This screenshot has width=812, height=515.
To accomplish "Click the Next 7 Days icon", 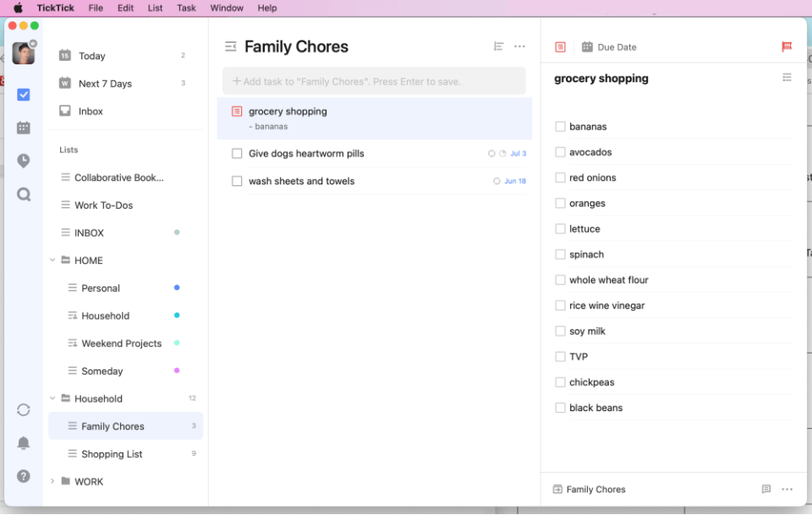I will [65, 84].
